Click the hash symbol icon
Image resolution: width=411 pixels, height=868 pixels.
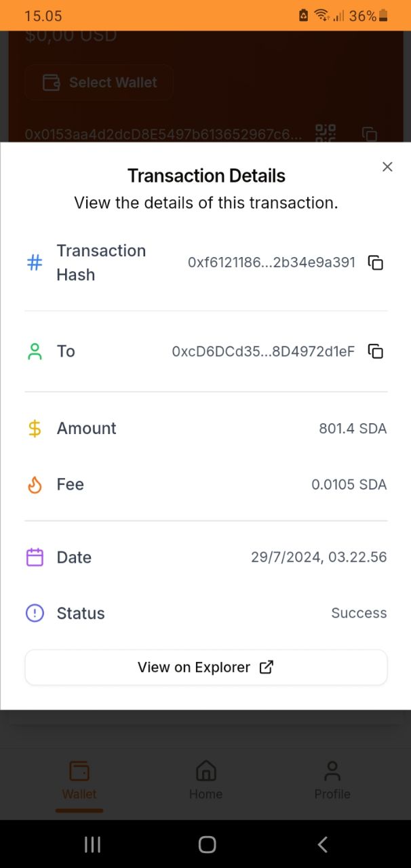35,262
